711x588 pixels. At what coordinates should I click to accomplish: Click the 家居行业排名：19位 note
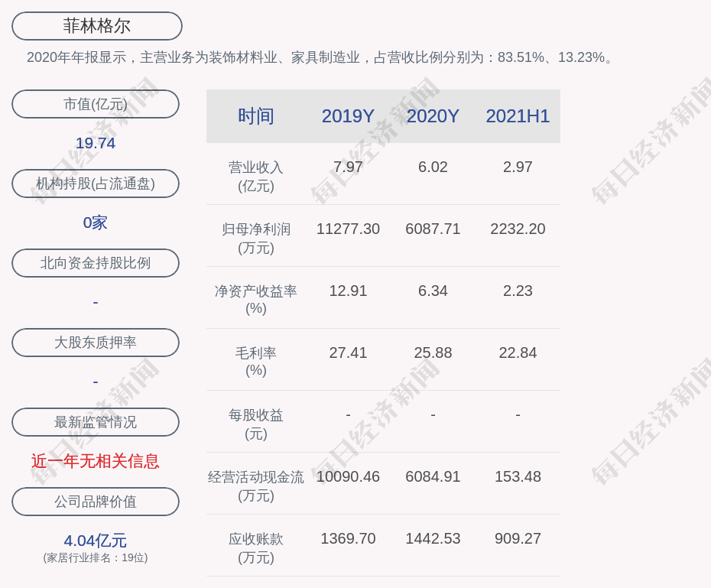96,557
